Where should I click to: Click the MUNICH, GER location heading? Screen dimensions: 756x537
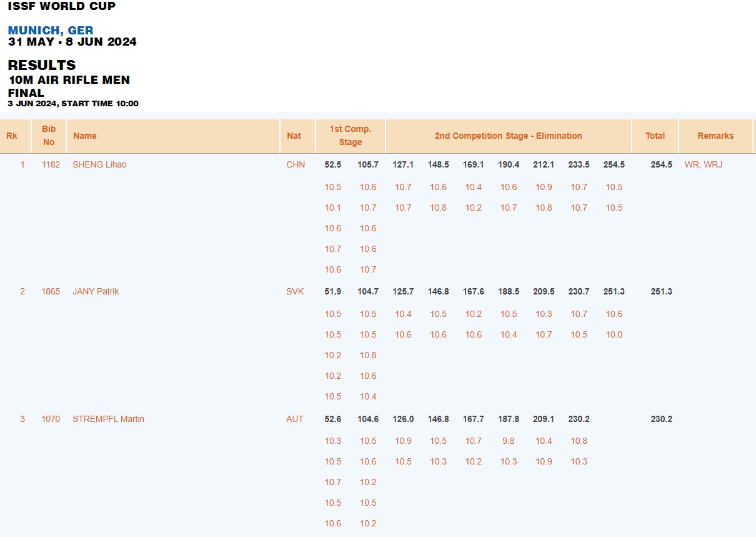click(x=51, y=31)
